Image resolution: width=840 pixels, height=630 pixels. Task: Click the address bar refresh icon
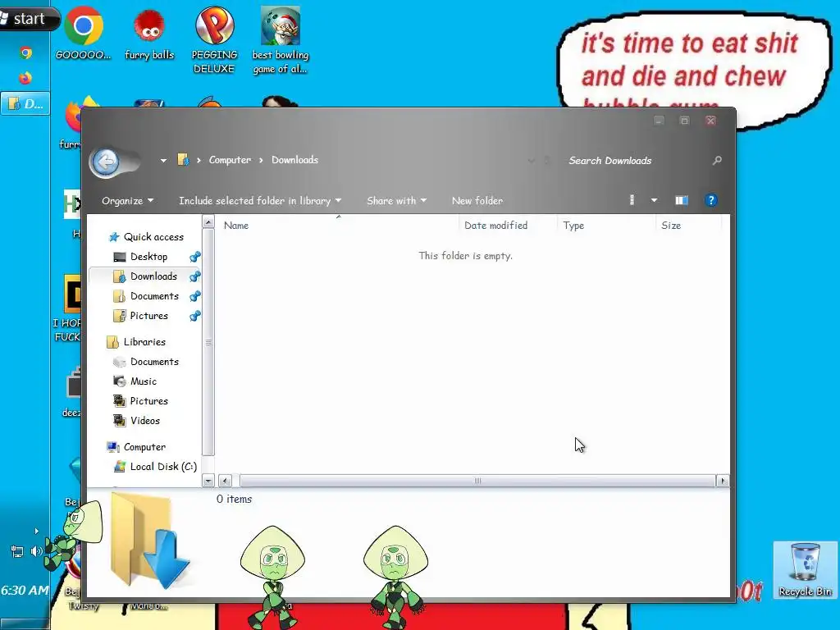(547, 160)
